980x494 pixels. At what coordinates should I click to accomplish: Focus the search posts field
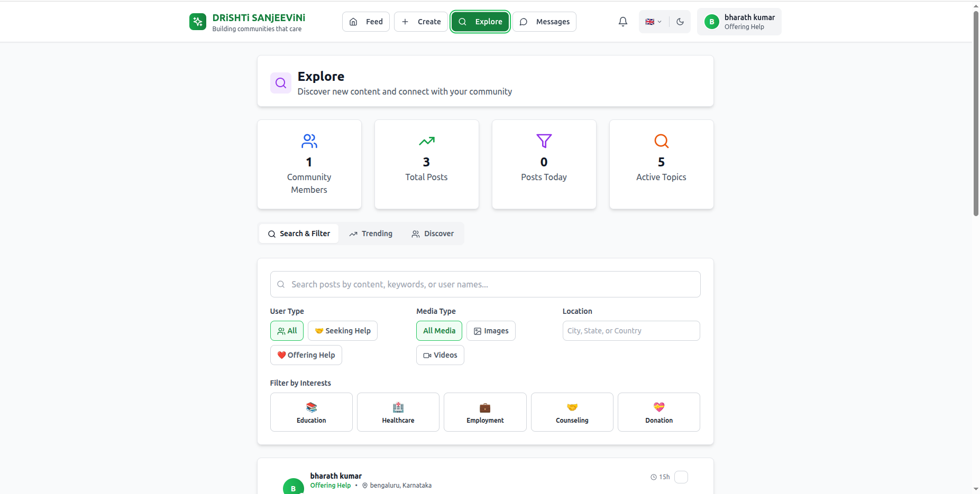coord(486,284)
